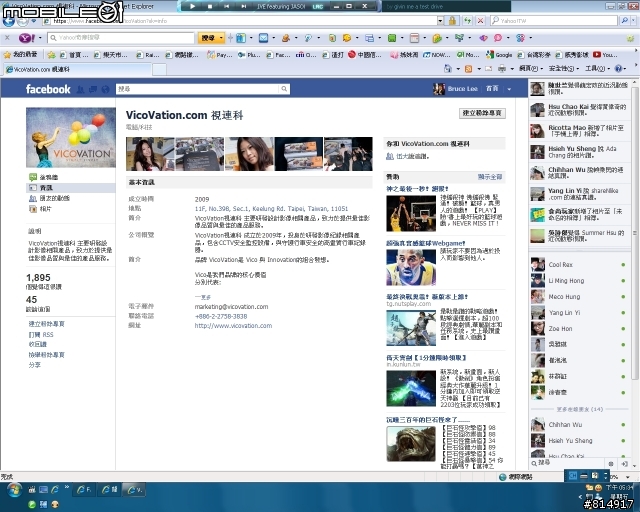640x512 pixels.
Task: Click the 建立粉絲專頁 button
Action: (482, 113)
